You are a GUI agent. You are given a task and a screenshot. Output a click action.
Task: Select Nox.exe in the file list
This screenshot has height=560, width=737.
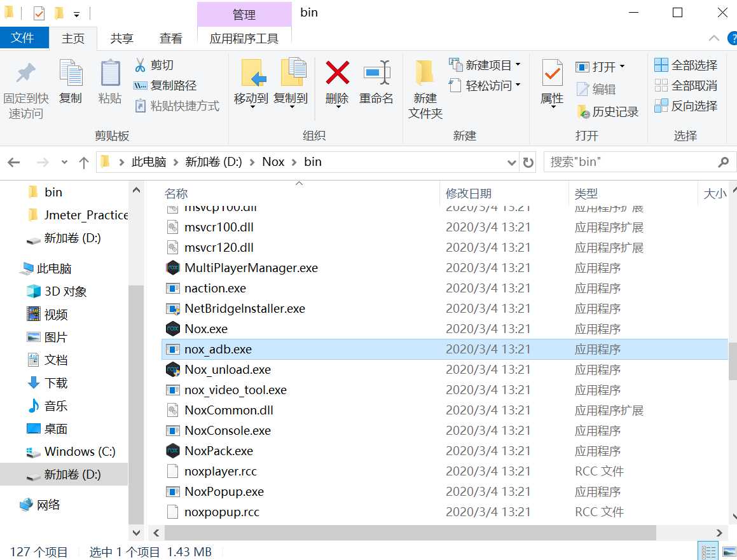tap(206, 329)
